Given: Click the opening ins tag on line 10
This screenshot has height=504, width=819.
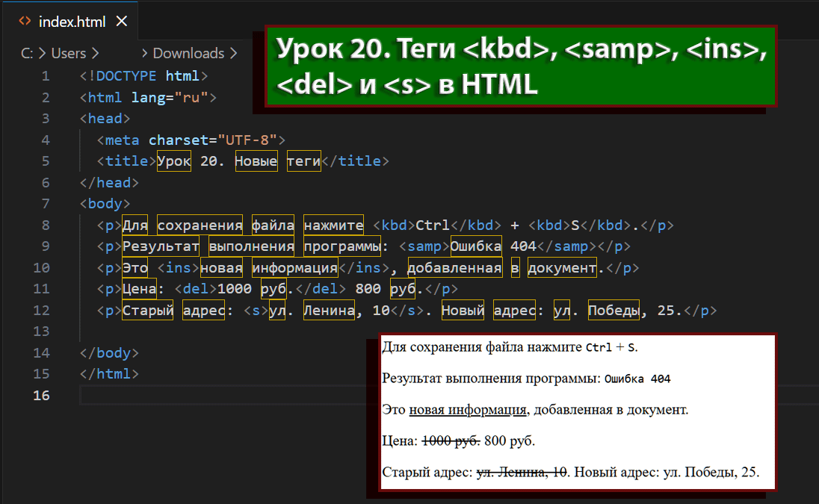Looking at the screenshot, I should pos(178,267).
